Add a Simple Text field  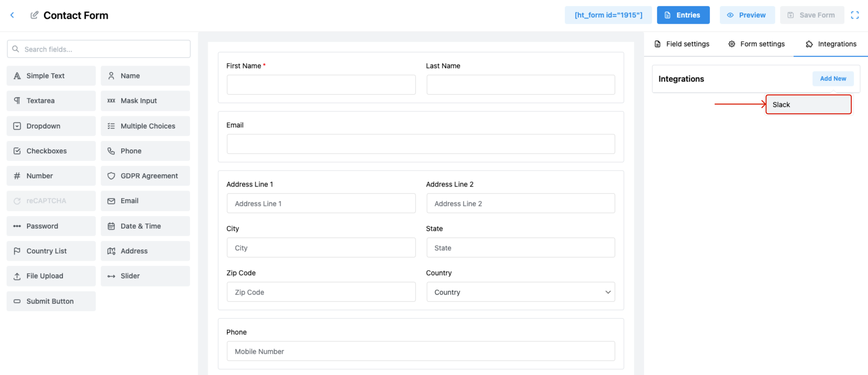(51, 76)
